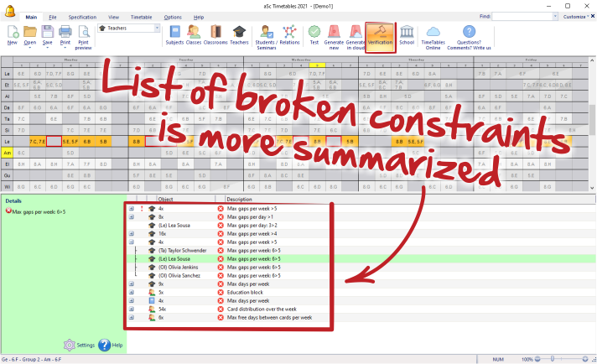
Task: Open the Classes list
Action: [x=194, y=35]
